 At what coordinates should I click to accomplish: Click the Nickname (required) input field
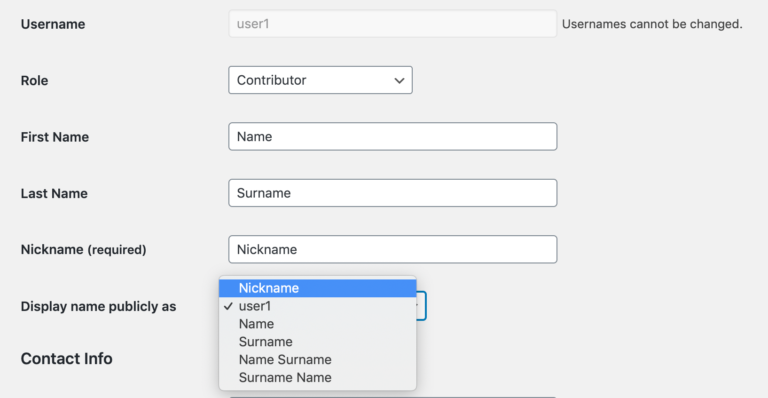click(x=392, y=249)
